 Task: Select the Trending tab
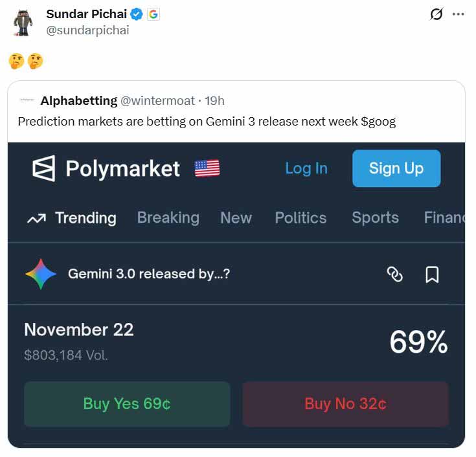tap(72, 218)
